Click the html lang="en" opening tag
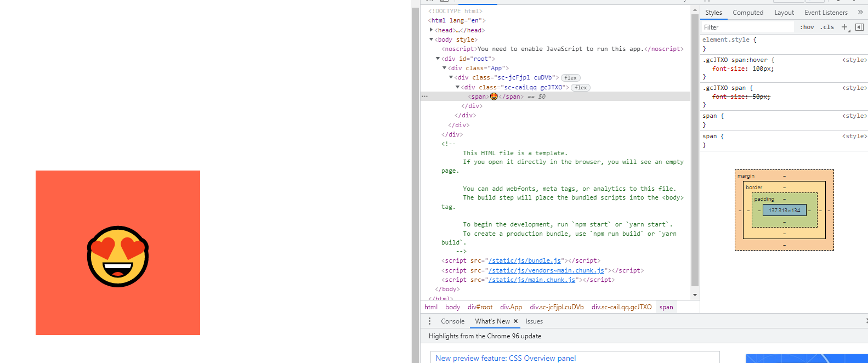The image size is (868, 363). click(457, 20)
